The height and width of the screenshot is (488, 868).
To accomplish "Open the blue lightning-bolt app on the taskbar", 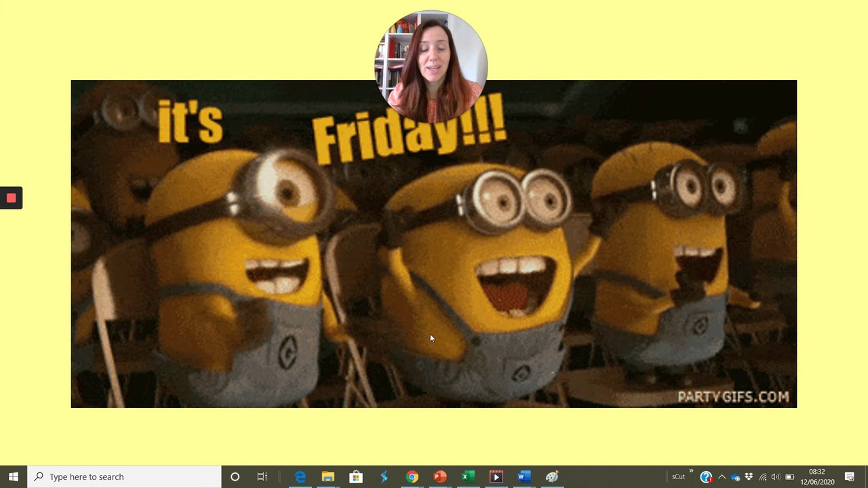I will (384, 476).
